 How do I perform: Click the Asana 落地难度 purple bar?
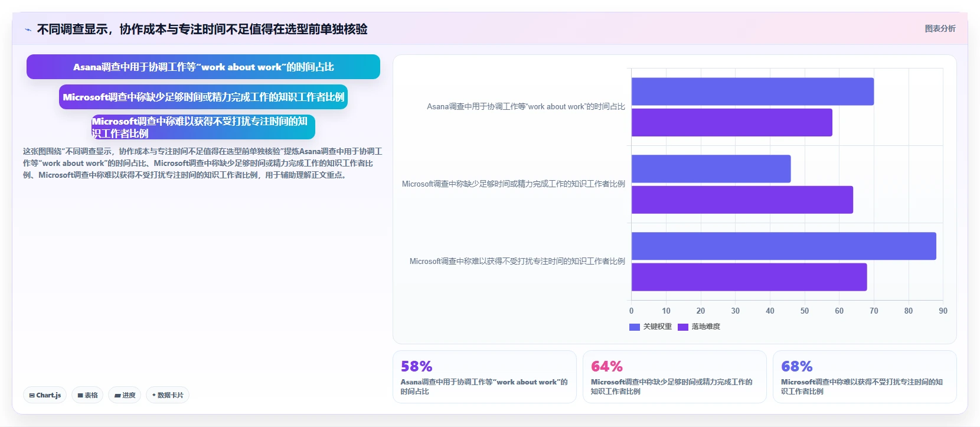pos(732,122)
